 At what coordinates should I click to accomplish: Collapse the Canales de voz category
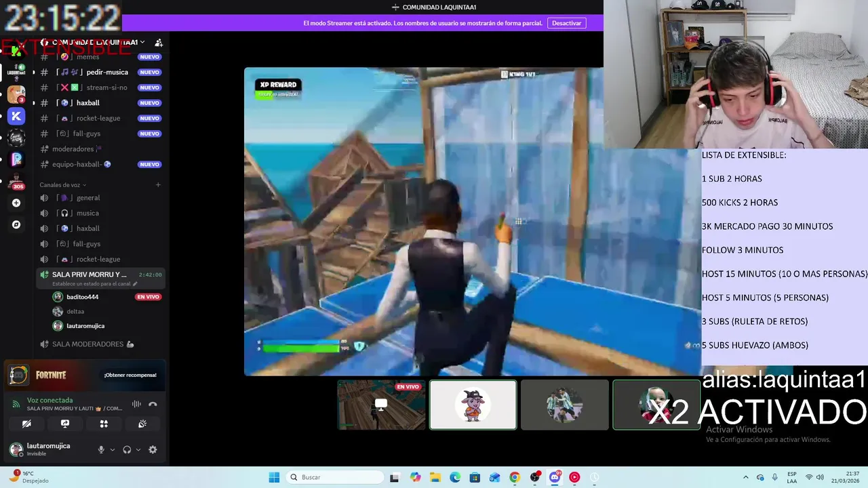point(62,184)
